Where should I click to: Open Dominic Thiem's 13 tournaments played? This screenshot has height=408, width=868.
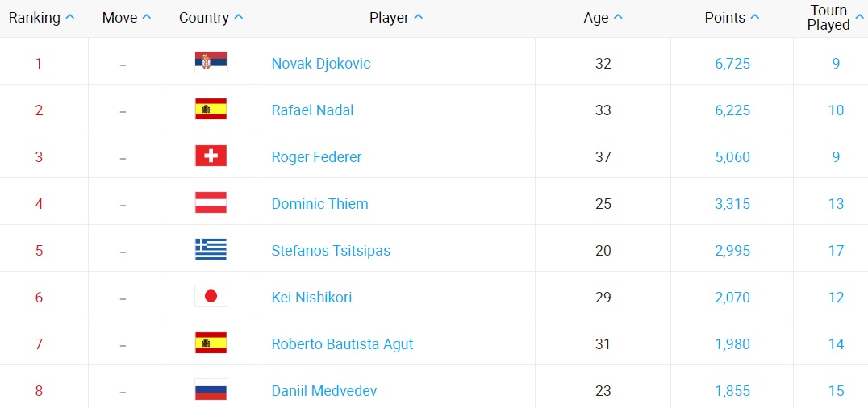836,203
